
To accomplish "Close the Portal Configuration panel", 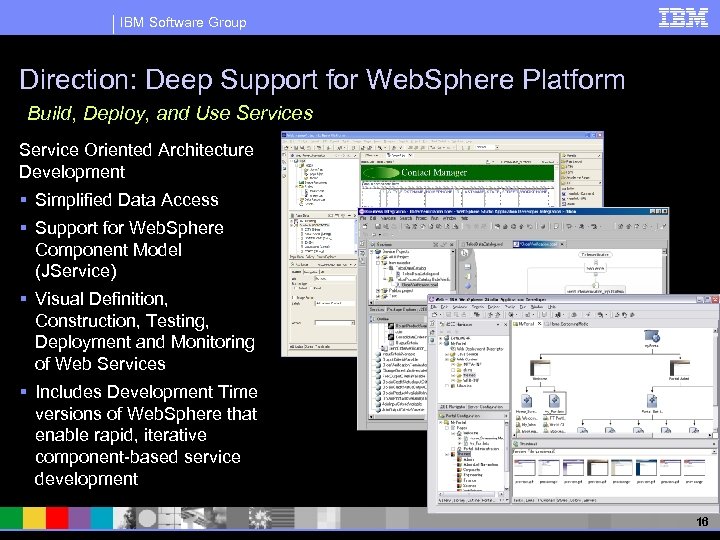I will pos(506,416).
